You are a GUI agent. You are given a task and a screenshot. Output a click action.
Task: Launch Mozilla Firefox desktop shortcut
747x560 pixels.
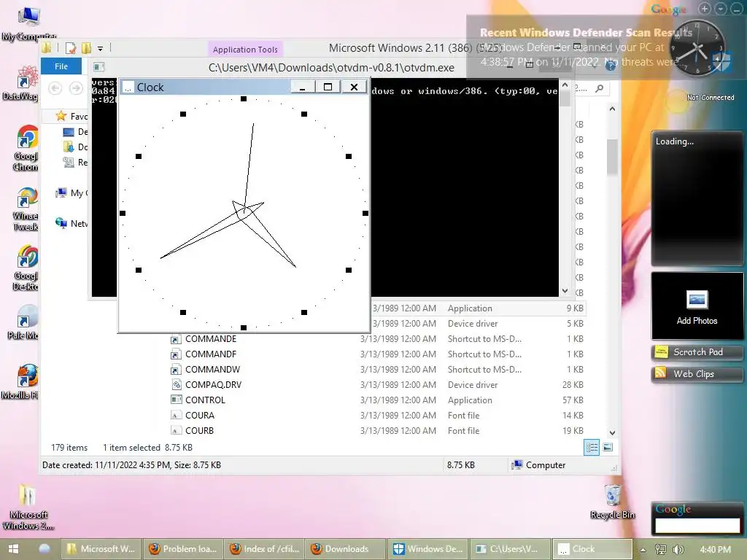click(21, 382)
